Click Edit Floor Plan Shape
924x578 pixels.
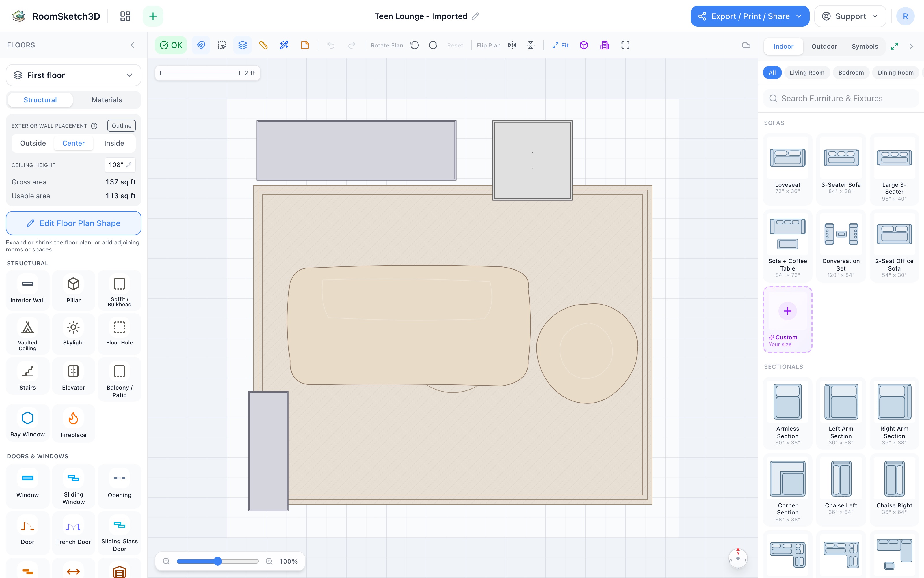pyautogui.click(x=74, y=223)
